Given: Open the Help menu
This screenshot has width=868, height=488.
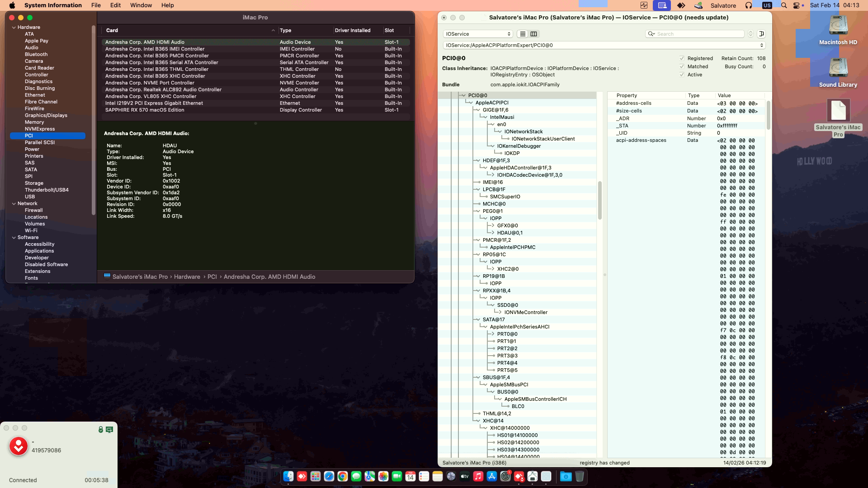Looking at the screenshot, I should 167,5.
